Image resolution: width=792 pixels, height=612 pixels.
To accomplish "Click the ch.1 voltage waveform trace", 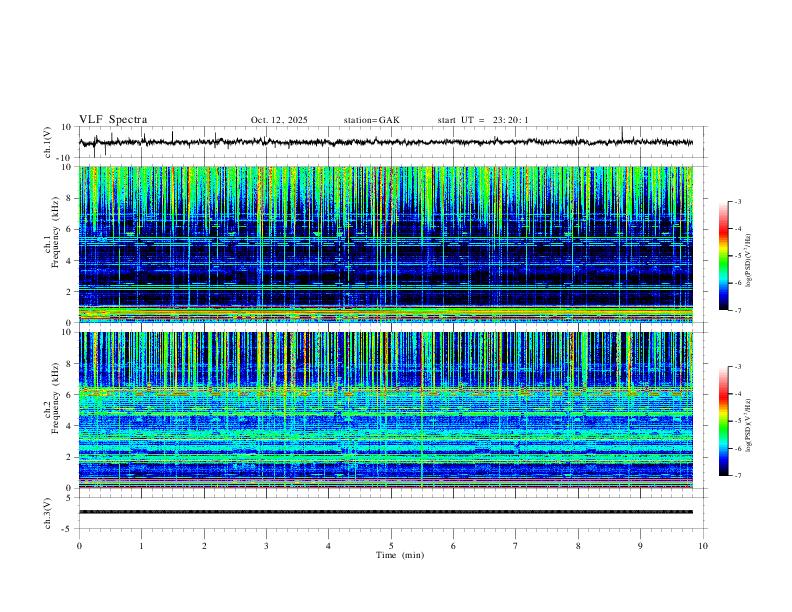I will (x=386, y=142).
